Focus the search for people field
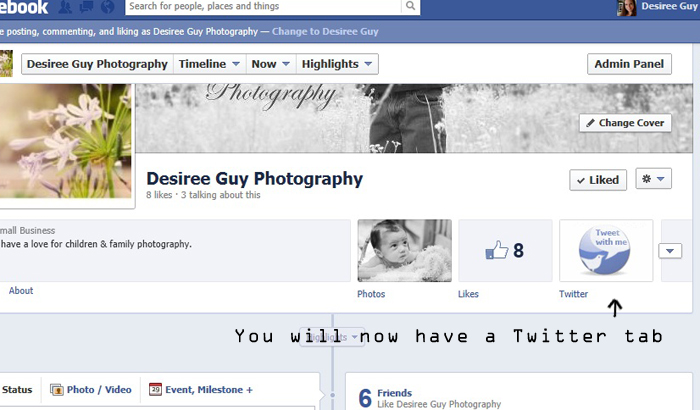 tap(263, 6)
